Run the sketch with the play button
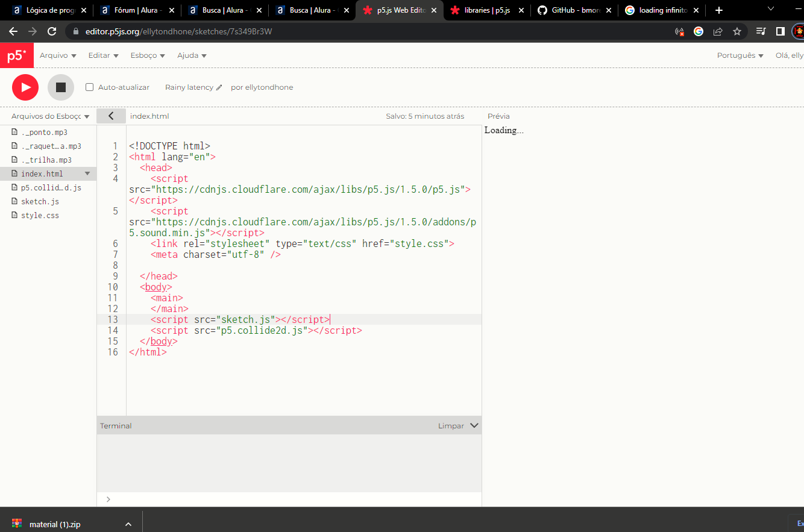The image size is (804, 532). coord(25,87)
